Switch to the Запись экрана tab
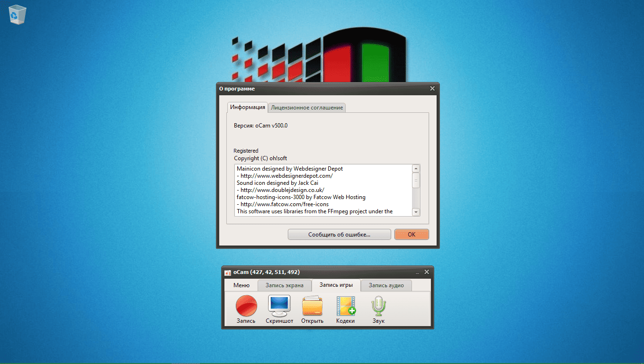The width and height of the screenshot is (644, 364). (285, 285)
